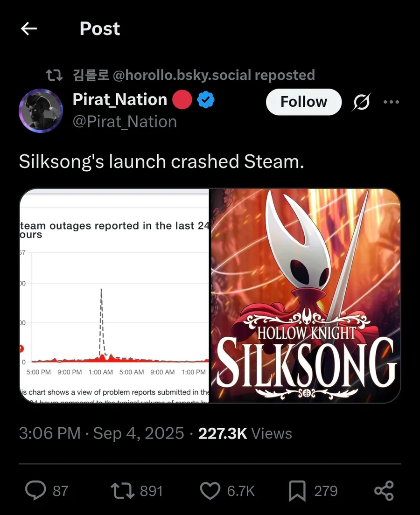Follow Pirat_Nation with the Follow button

click(x=304, y=102)
